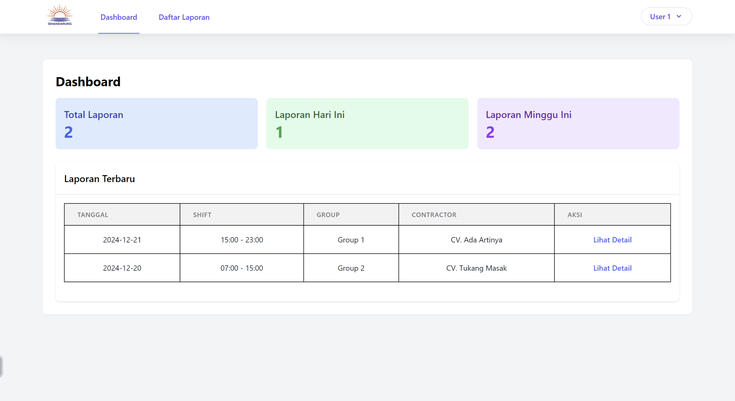This screenshot has width=735, height=401.
Task: Expand the User 1 account dropdown
Action: (666, 16)
